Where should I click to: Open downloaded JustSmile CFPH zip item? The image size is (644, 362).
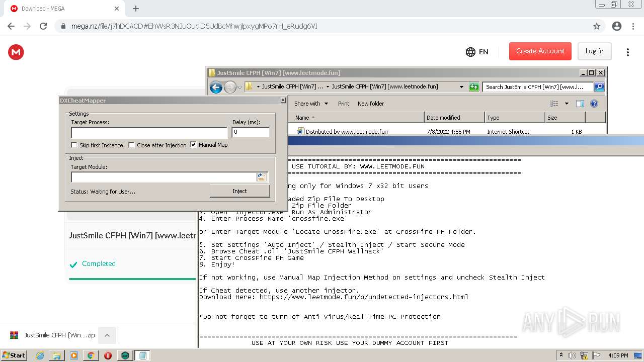coord(53,335)
